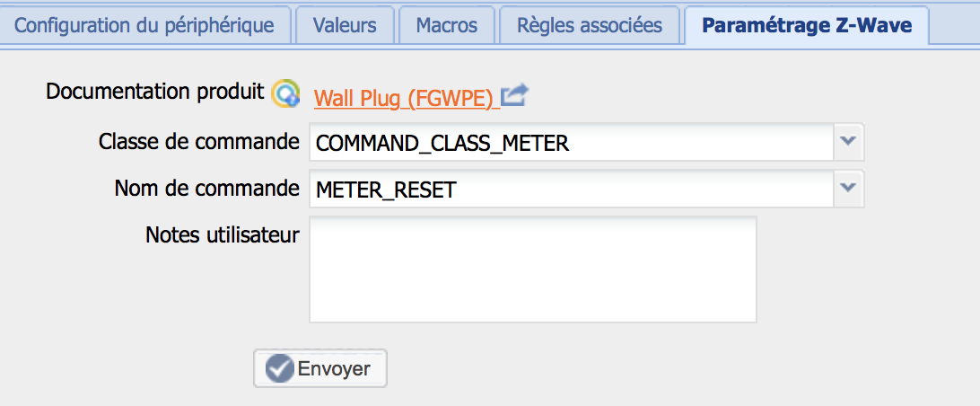Expand the Nom de commande dropdown arrow
The width and height of the screenshot is (980, 406).
tap(848, 189)
